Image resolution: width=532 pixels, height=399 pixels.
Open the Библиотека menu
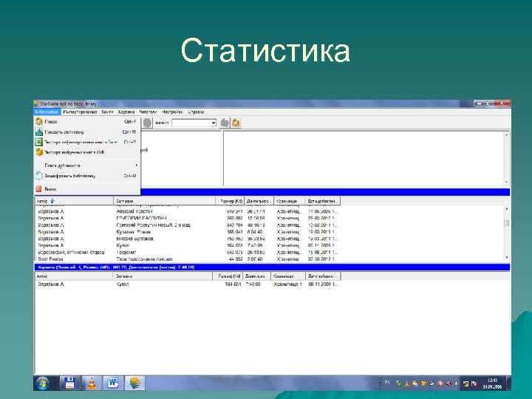[x=47, y=112]
